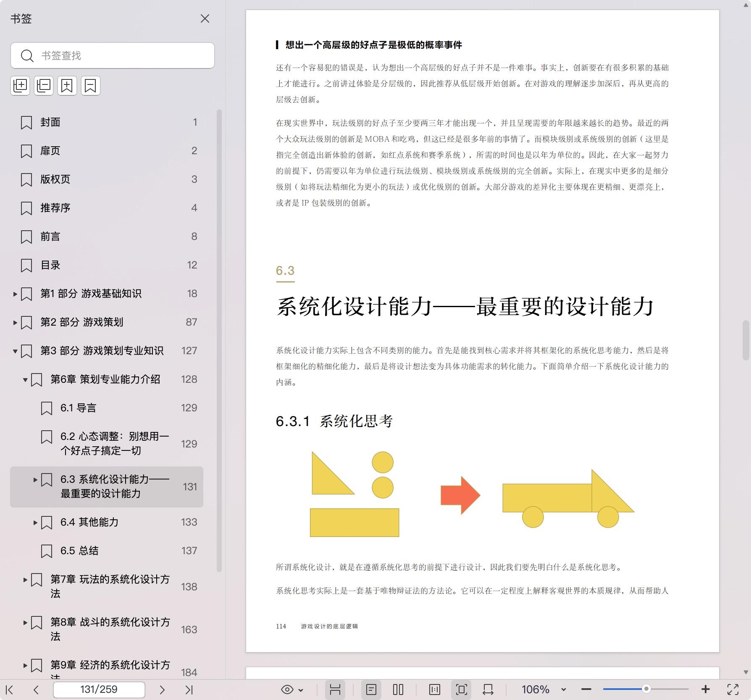Click the 6.3 section number
Viewport: 751px width, 700px height.
pos(285,271)
